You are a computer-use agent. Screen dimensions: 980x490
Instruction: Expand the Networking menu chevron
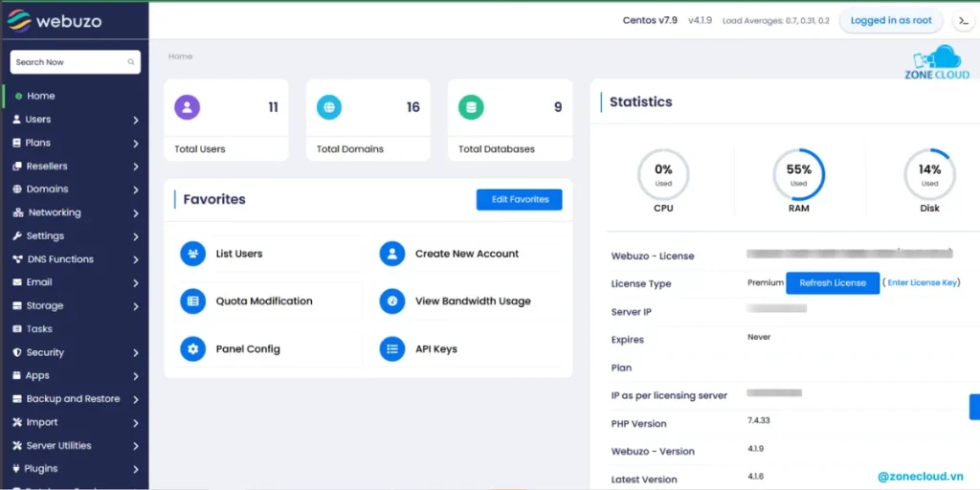click(x=136, y=213)
